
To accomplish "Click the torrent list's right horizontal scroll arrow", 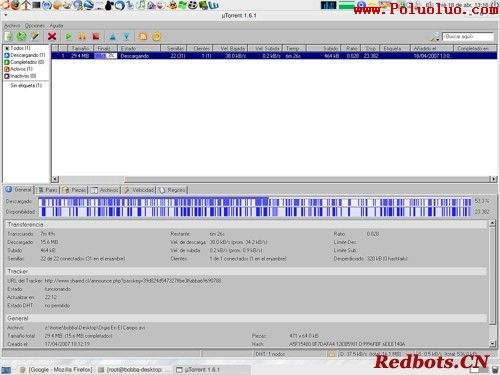I will pos(493,179).
